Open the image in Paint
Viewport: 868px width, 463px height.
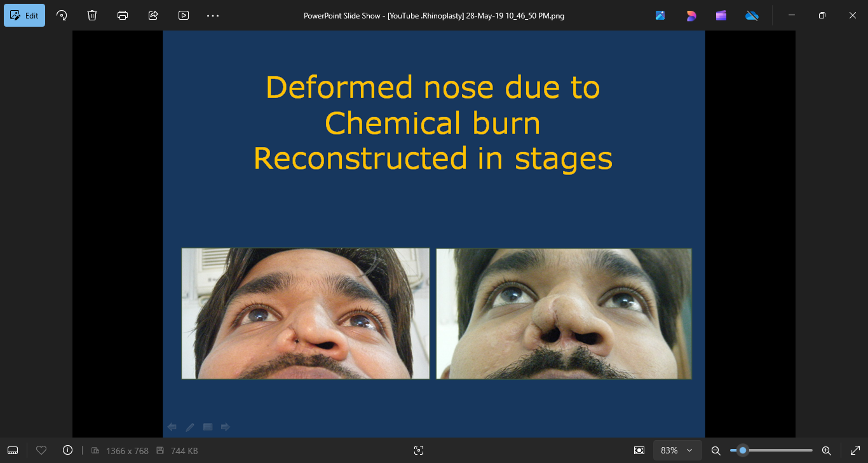click(x=660, y=15)
